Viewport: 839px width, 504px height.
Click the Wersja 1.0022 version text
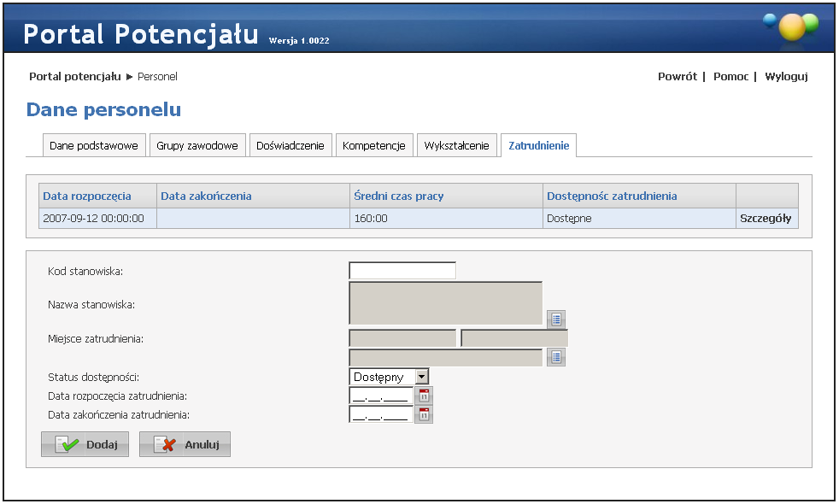(299, 41)
